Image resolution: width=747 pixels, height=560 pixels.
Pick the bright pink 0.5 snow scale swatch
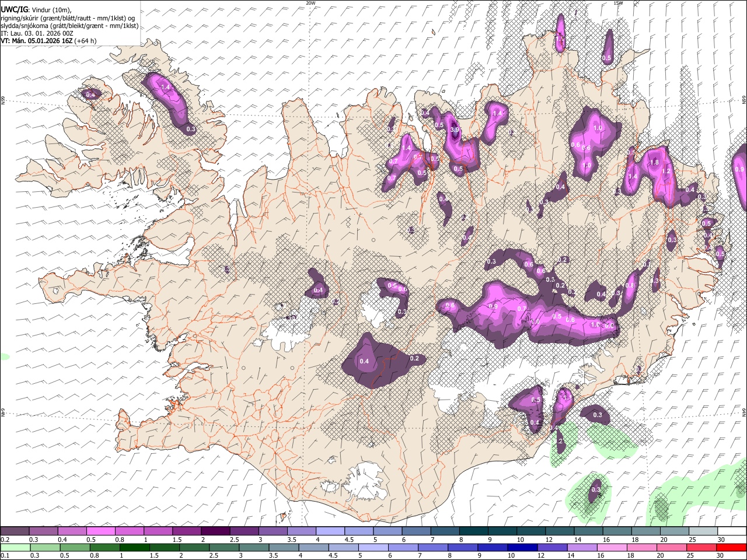100,531
